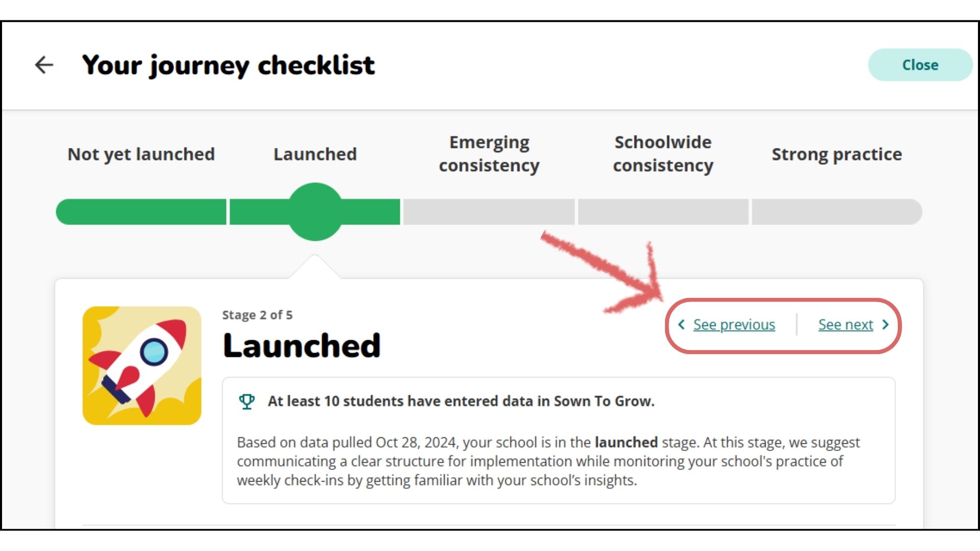The image size is (980, 551).
Task: Click the left chevron on See previous
Action: tap(682, 324)
